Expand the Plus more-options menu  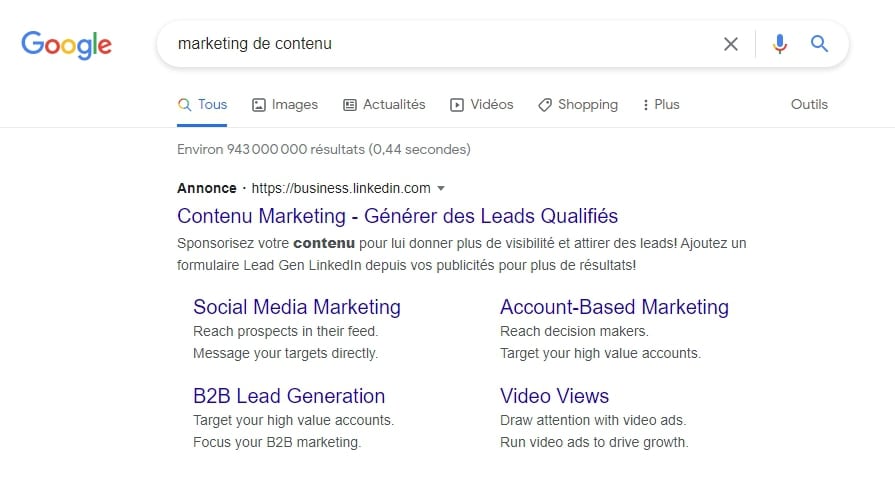point(661,104)
